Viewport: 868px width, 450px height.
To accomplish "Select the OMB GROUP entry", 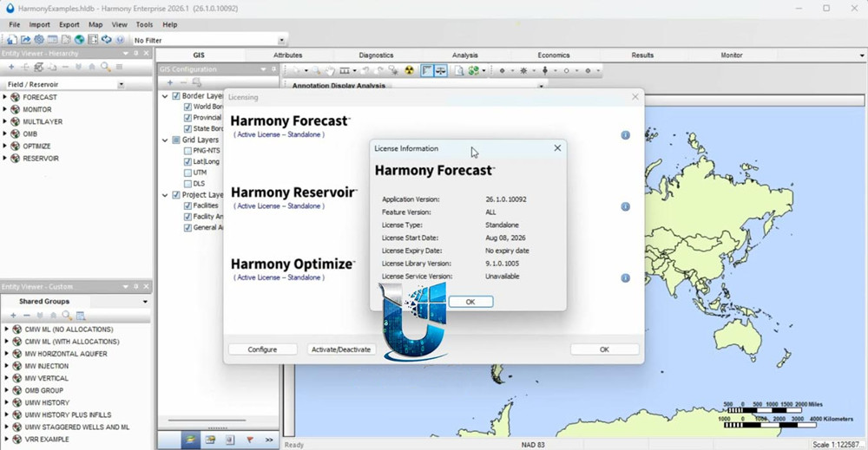I will 43,390.
